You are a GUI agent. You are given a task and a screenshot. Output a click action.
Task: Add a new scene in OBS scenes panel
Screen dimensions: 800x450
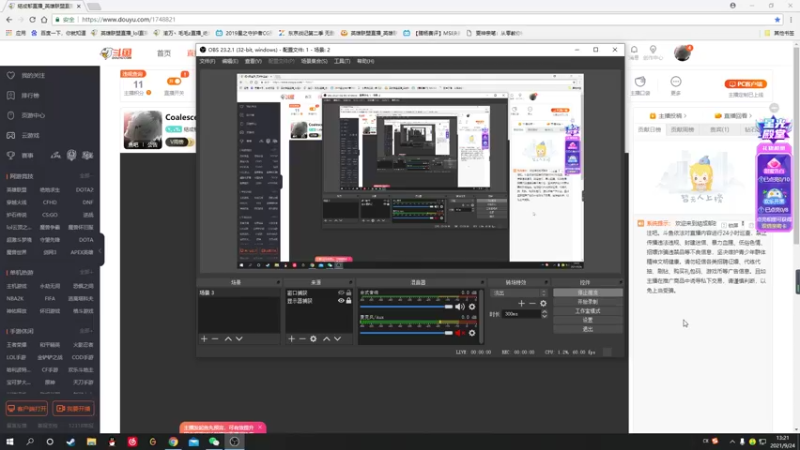[204, 339]
